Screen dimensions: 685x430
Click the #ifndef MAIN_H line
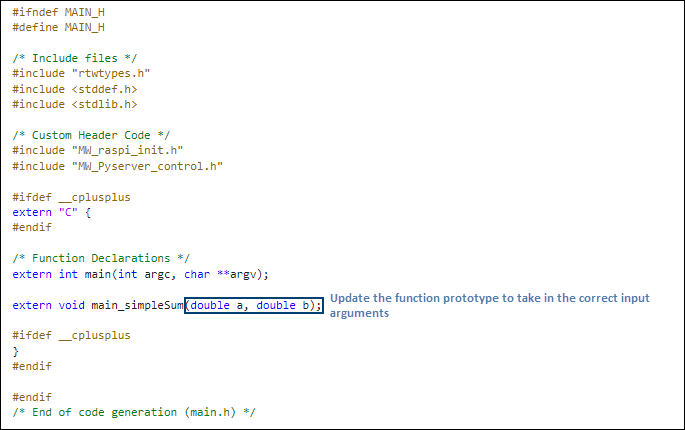[x=59, y=13]
